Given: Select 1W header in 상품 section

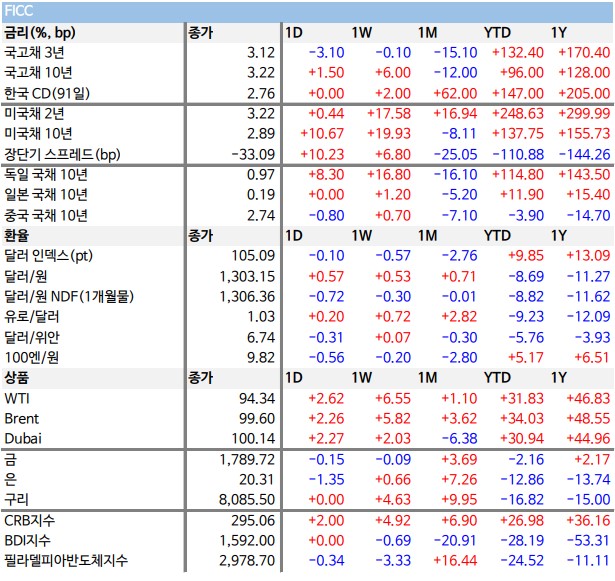Looking at the screenshot, I should pos(361,378).
